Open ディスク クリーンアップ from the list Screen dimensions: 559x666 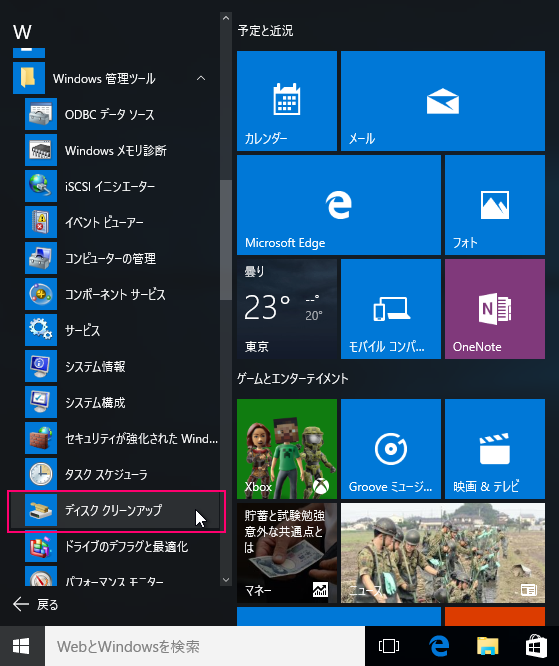click(x=114, y=511)
